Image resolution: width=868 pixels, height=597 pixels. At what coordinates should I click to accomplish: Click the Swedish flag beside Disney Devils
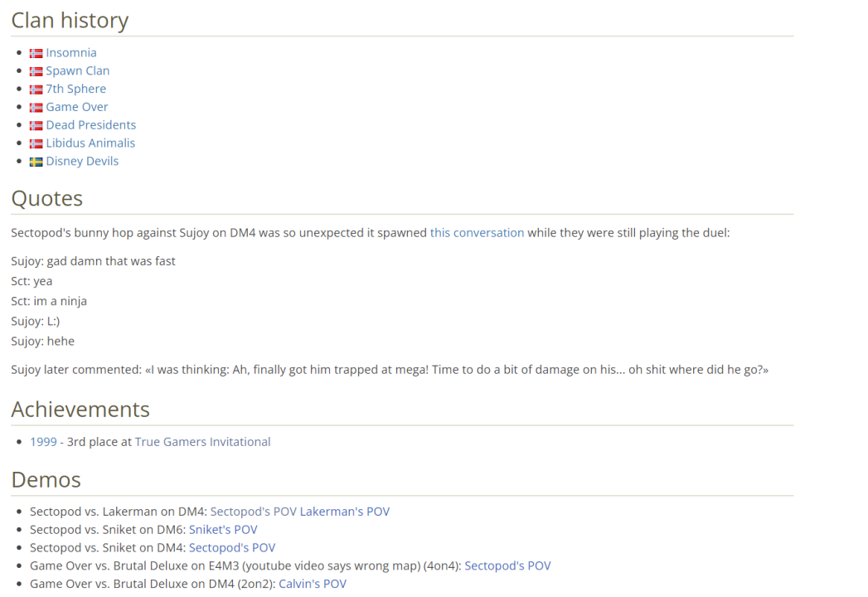point(36,162)
